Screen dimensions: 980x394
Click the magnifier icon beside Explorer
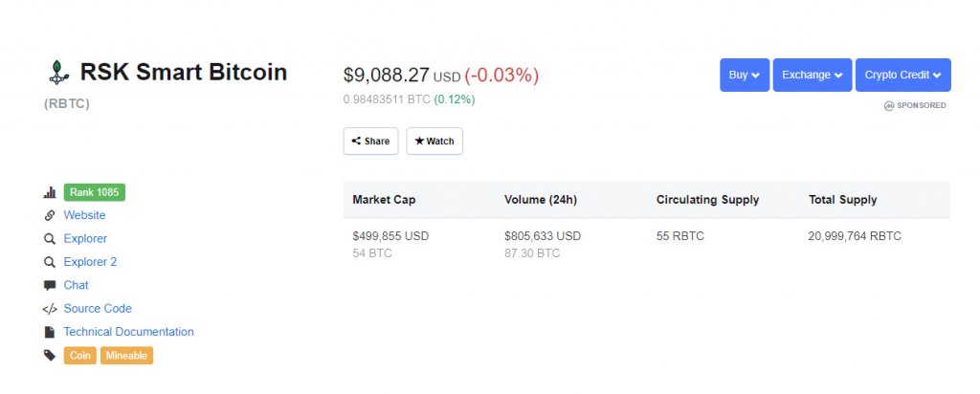tap(50, 239)
